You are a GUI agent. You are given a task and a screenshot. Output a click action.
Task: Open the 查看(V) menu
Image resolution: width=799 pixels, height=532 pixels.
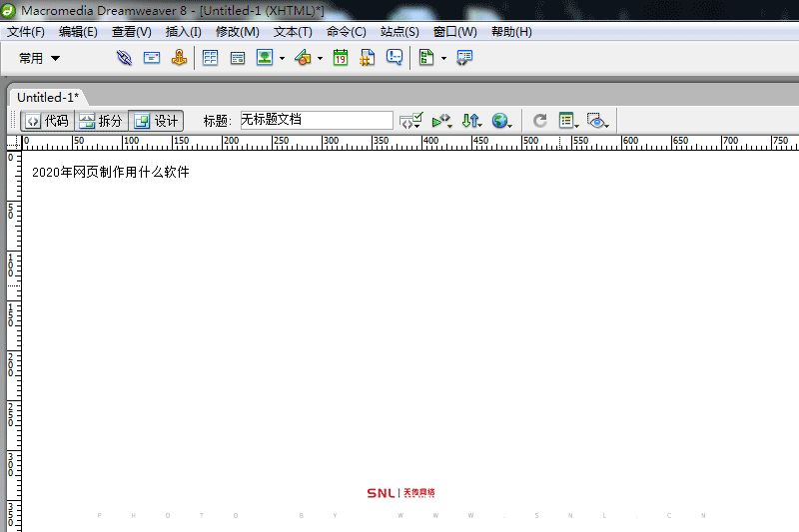click(x=132, y=32)
